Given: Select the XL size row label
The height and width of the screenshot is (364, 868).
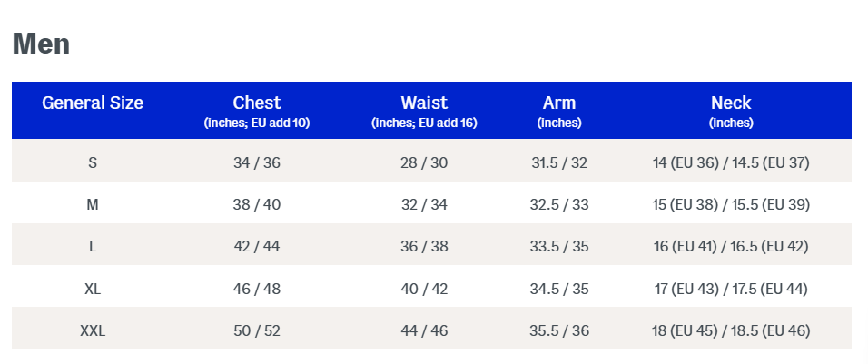Looking at the screenshot, I should (93, 290).
